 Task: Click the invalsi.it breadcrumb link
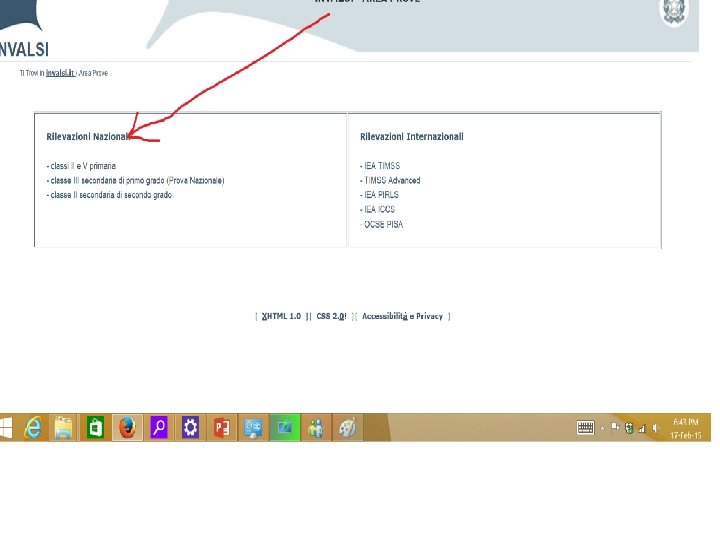[x=61, y=73]
